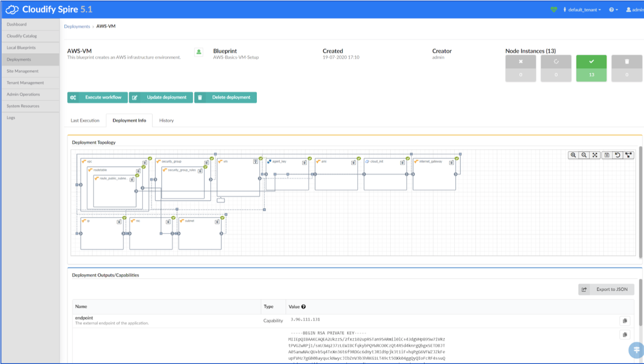Image resolution: width=644 pixels, height=364 pixels.
Task: Save the topology layout
Action: (607, 155)
